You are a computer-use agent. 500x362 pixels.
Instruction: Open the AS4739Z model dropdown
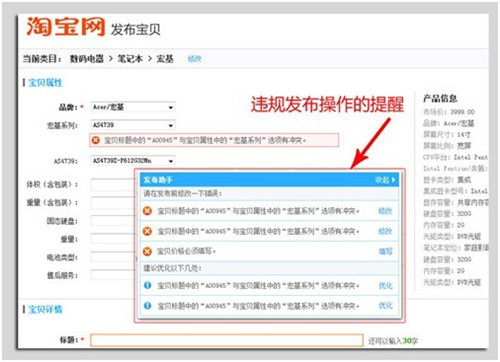pyautogui.click(x=133, y=161)
